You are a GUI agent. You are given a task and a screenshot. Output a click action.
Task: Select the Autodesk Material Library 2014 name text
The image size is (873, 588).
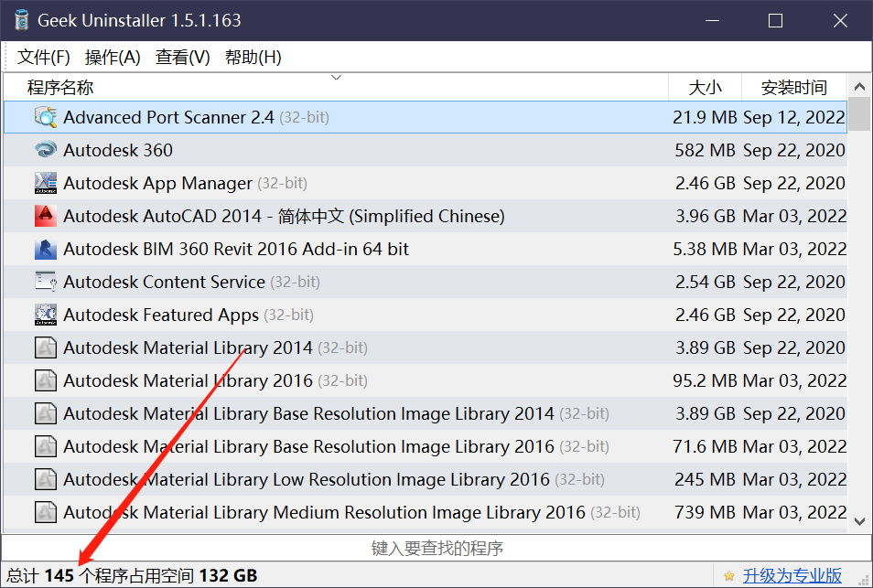click(x=189, y=347)
